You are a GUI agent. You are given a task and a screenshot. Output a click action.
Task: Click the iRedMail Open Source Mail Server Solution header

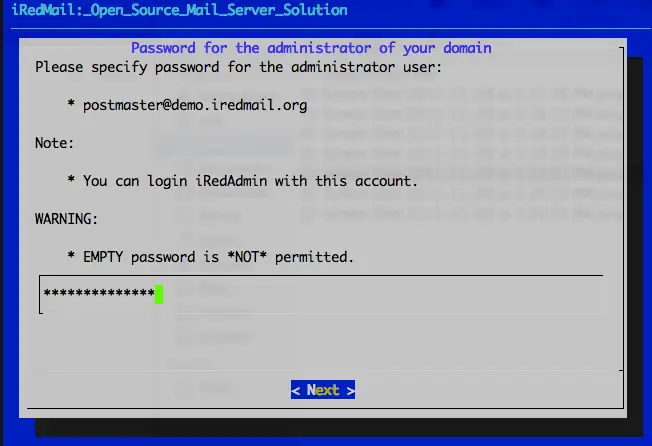pos(180,10)
